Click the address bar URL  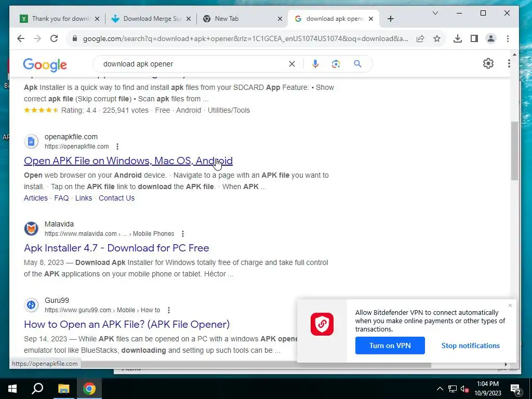click(x=245, y=38)
